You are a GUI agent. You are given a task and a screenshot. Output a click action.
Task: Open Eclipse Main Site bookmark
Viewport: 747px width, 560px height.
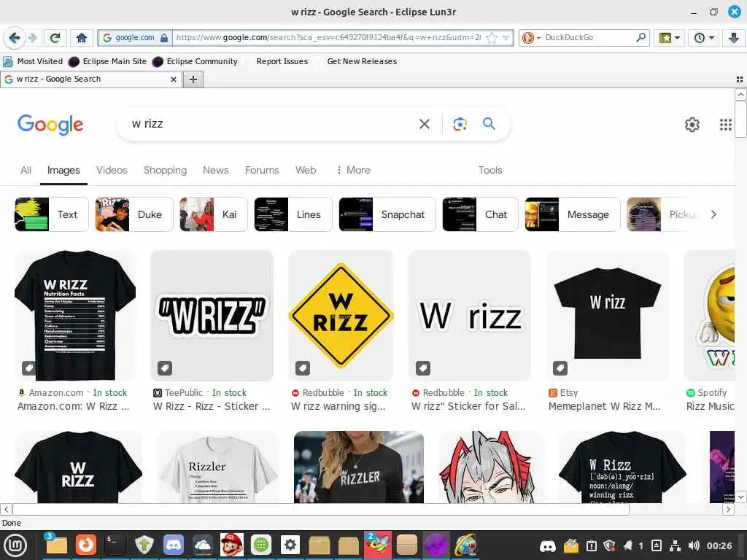[x=108, y=61]
